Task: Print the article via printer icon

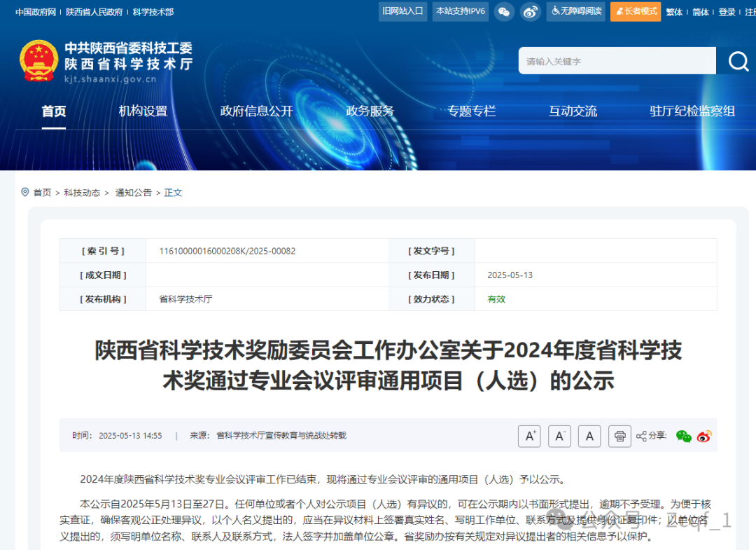Action: (x=619, y=436)
